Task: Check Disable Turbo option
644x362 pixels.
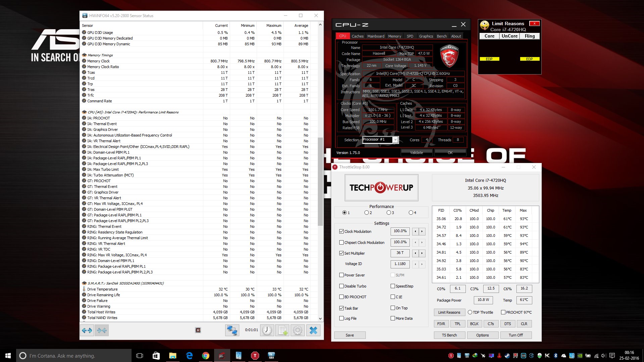Action: tap(341, 286)
